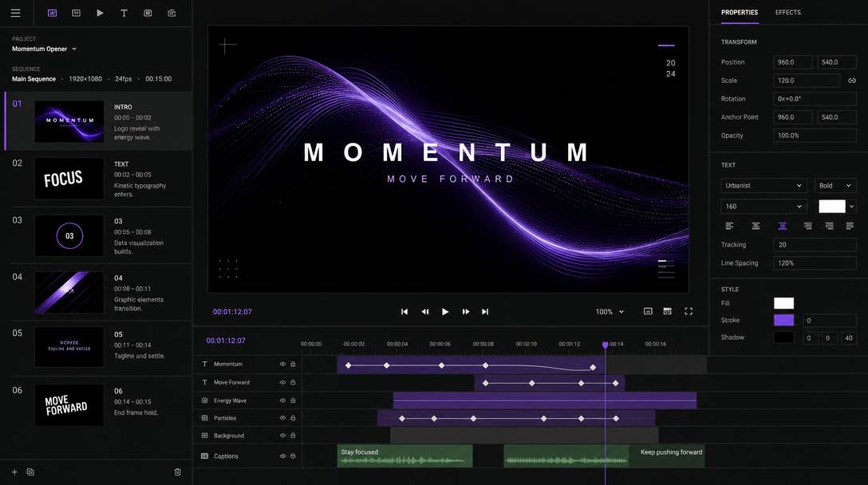The height and width of the screenshot is (485, 868).
Task: Click the play triangle icon in top toolbar
Action: (101, 13)
